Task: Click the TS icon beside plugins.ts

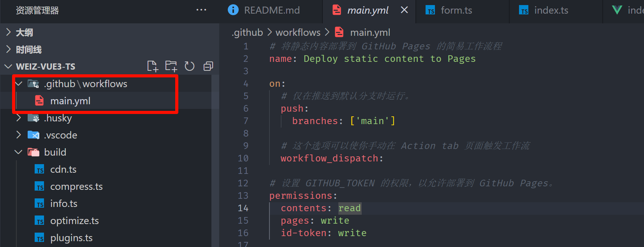Action: (x=39, y=238)
